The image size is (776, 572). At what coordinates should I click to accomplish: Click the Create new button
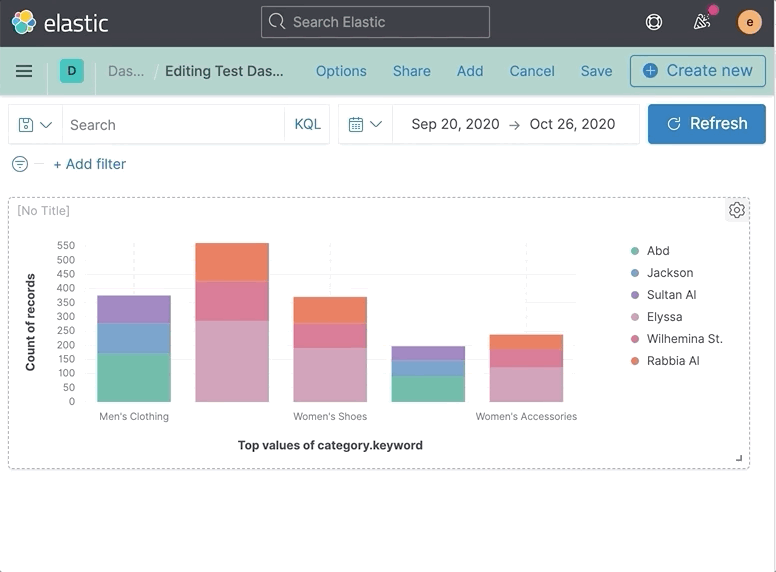(698, 71)
